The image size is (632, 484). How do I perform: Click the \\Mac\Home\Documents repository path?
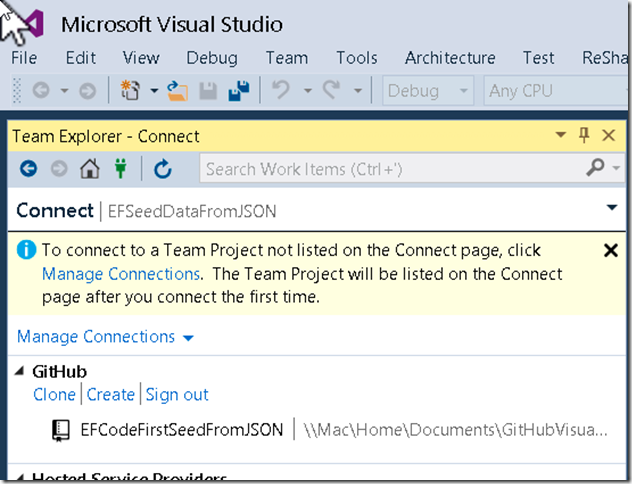click(x=455, y=430)
